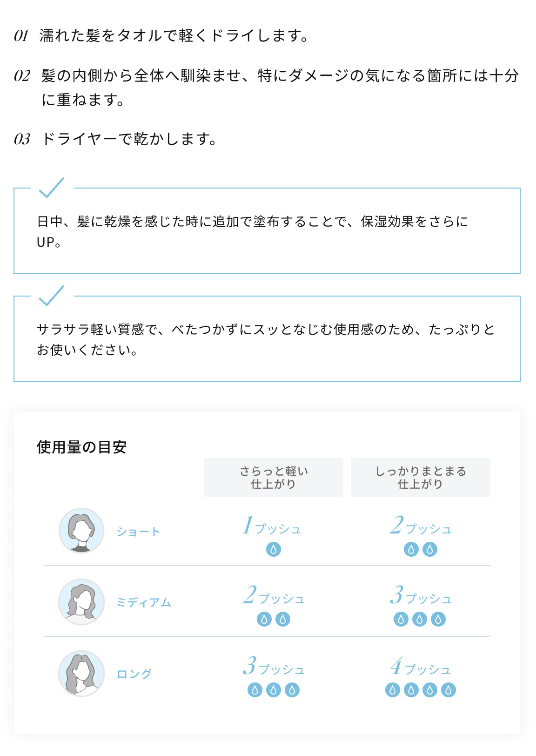Click the ショート hair length label
The height and width of the screenshot is (756, 536).
[x=138, y=532]
